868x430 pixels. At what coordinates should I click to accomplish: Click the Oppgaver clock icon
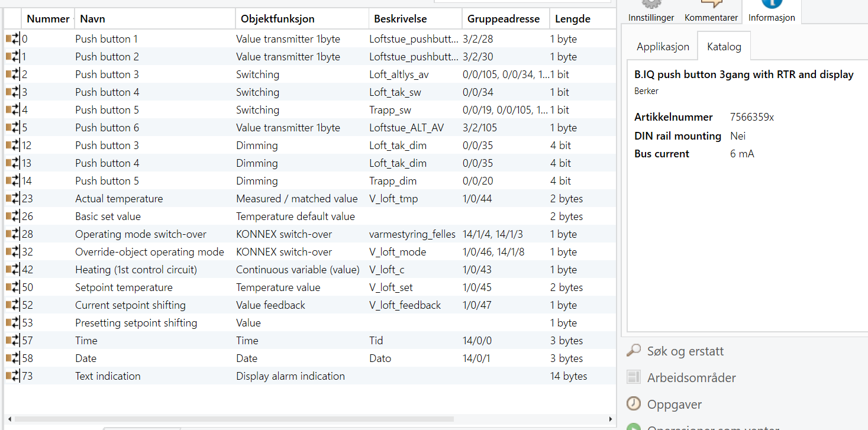coord(634,404)
